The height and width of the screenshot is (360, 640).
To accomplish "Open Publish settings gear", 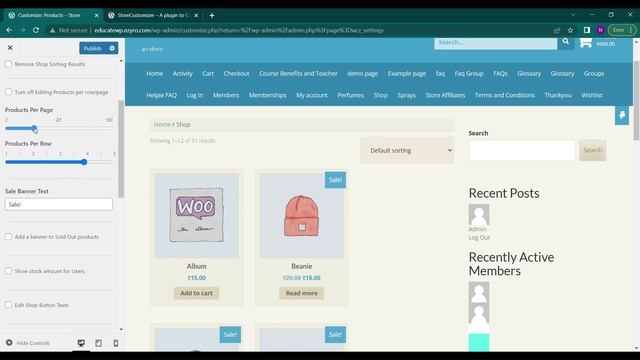I will point(112,48).
